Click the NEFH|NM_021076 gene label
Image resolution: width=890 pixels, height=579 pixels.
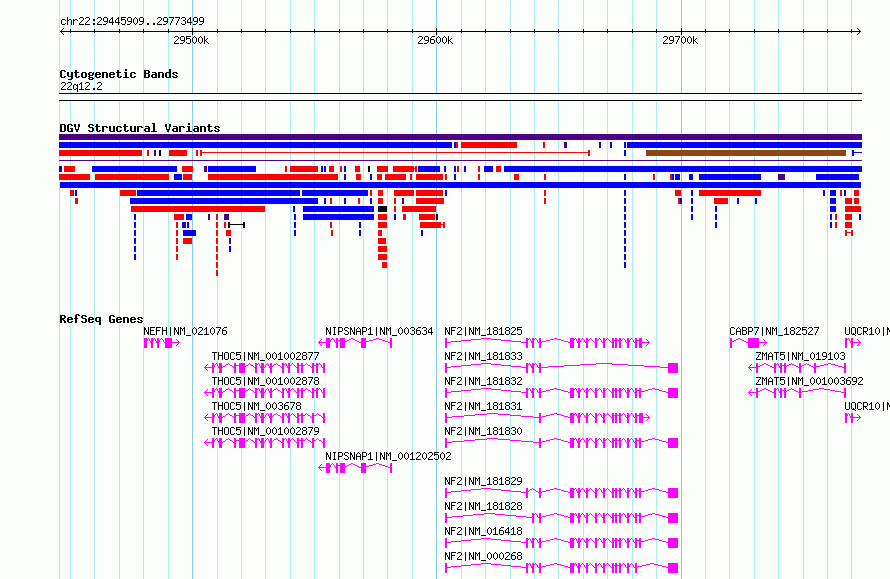pyautogui.click(x=185, y=331)
